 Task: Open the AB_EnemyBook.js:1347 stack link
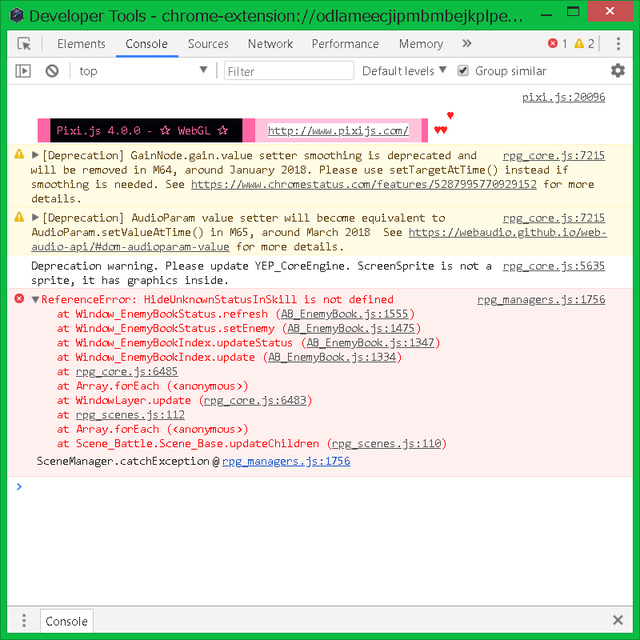click(x=370, y=342)
